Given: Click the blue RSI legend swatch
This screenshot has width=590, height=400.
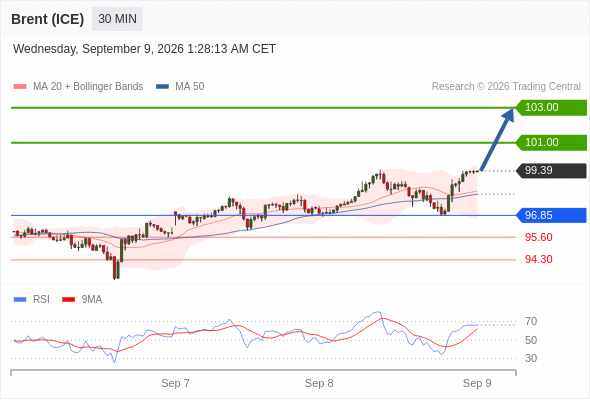Looking at the screenshot, I should tap(20, 300).
